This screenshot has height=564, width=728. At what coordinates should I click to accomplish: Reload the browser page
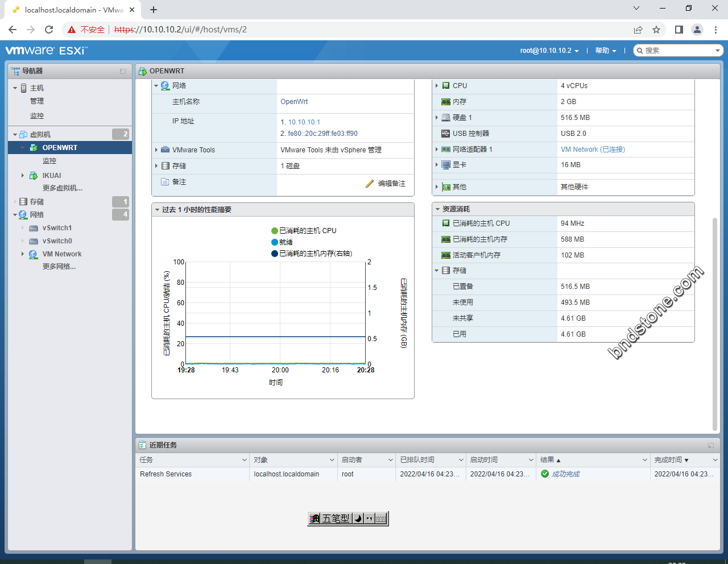[x=49, y=30]
